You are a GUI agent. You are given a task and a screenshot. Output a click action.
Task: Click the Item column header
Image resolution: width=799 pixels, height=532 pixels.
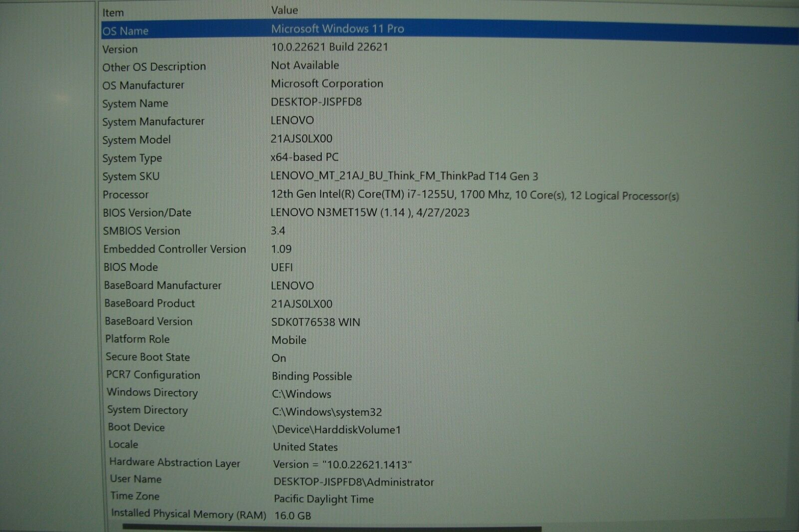pos(113,13)
